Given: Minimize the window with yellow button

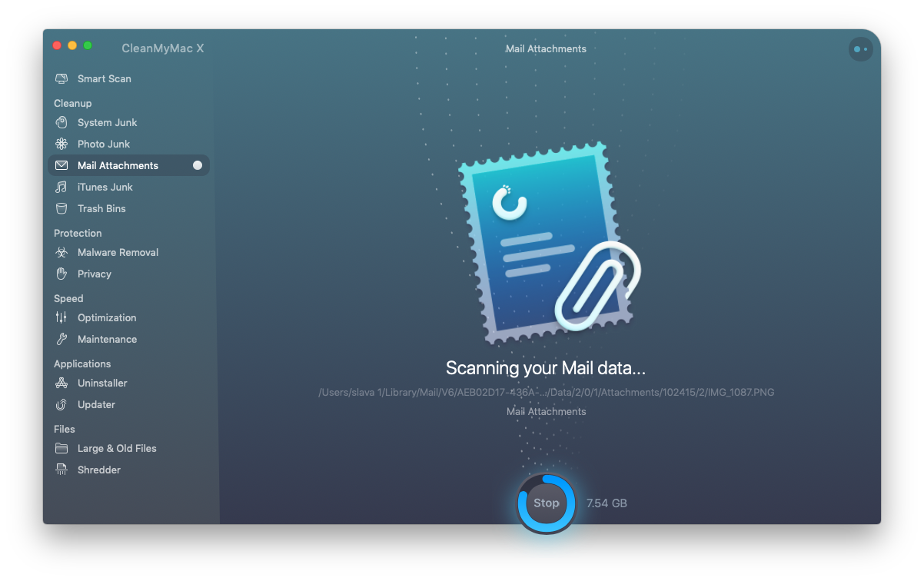Looking at the screenshot, I should pyautogui.click(x=72, y=45).
